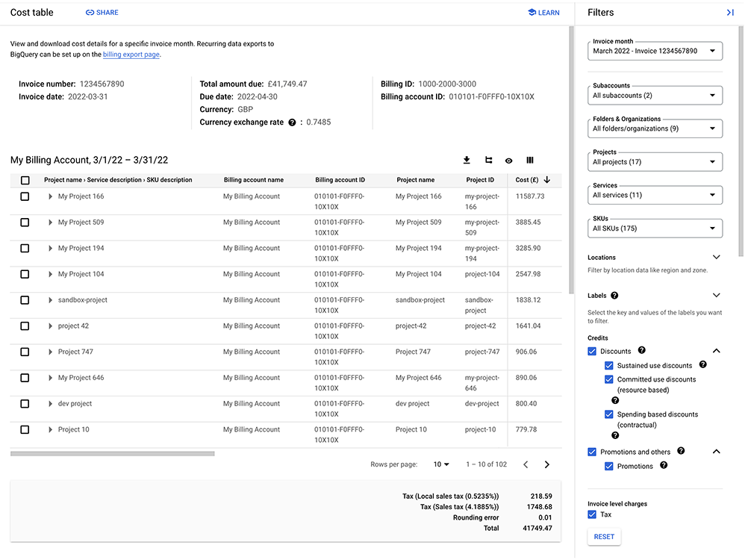Open the Projects filter dropdown
Image resolution: width=748 pixels, height=560 pixels.
[x=655, y=162]
